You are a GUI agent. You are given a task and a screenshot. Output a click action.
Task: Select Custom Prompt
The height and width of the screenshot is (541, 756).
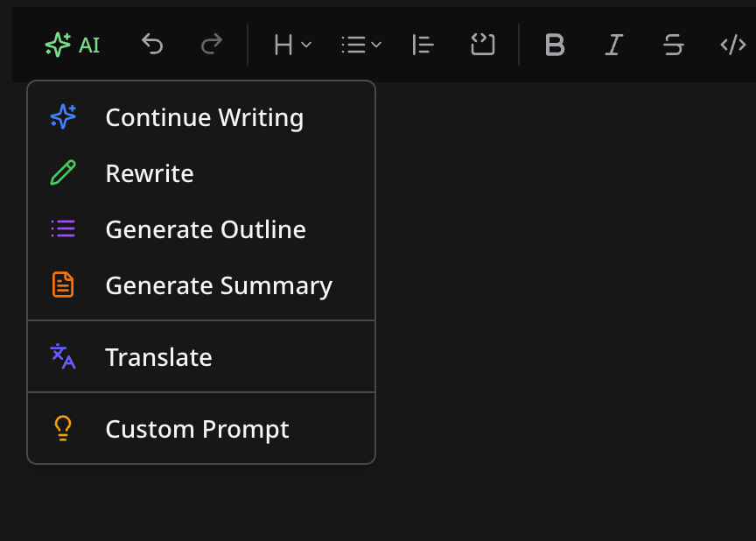pyautogui.click(x=198, y=429)
